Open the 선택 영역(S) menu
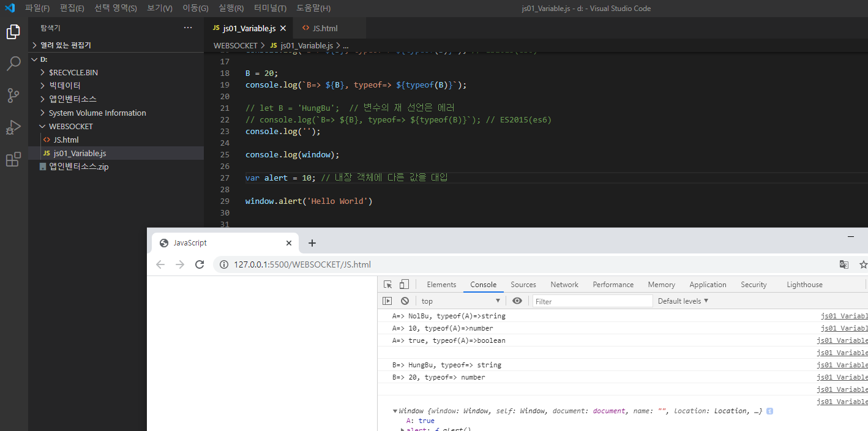 (116, 8)
